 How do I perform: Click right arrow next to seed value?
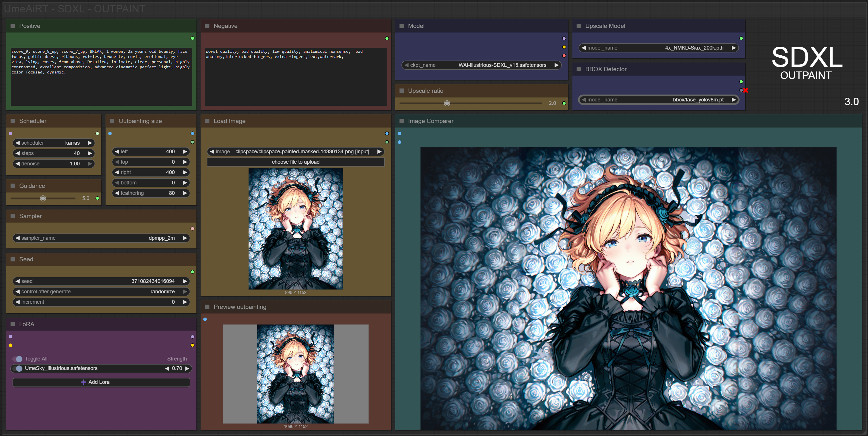pyautogui.click(x=185, y=281)
